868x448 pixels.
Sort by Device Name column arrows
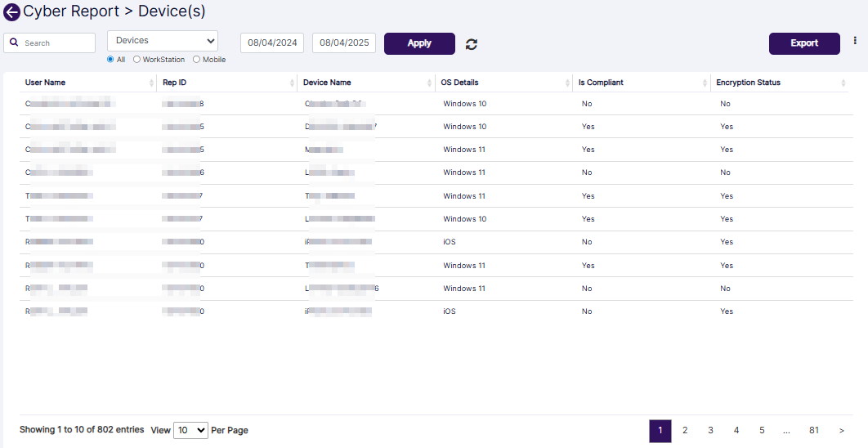[x=430, y=83]
